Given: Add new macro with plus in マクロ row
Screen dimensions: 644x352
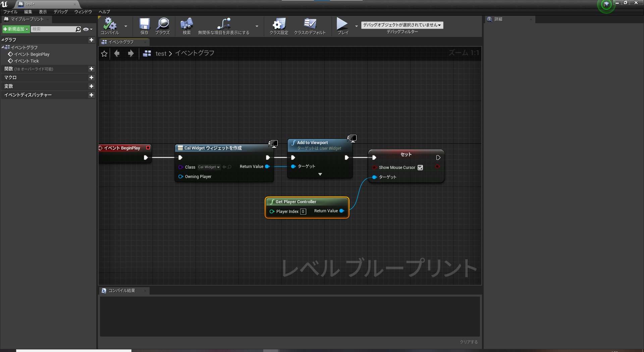Looking at the screenshot, I should pyautogui.click(x=91, y=78).
